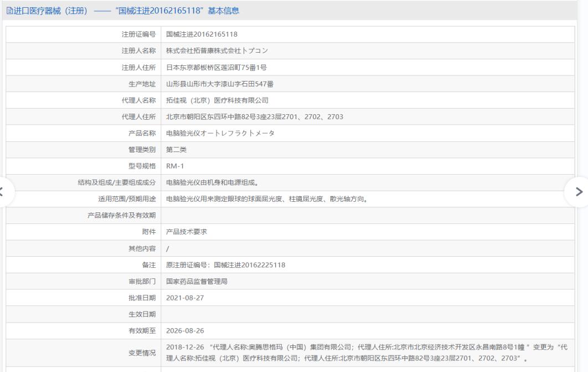Click remark 原注册证编号：国械注进20162225118
Screen dimensions: 588x372
226,265
